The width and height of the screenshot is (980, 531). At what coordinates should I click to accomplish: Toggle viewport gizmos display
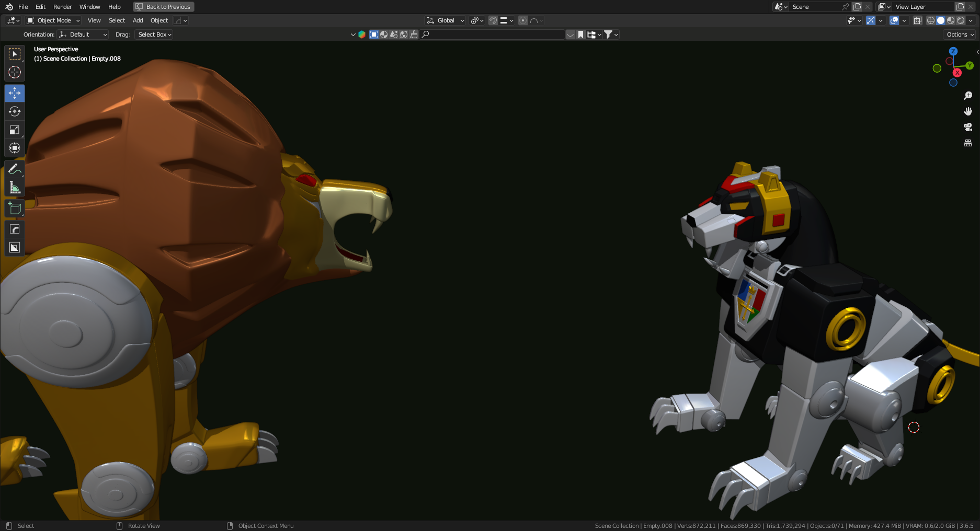(870, 20)
